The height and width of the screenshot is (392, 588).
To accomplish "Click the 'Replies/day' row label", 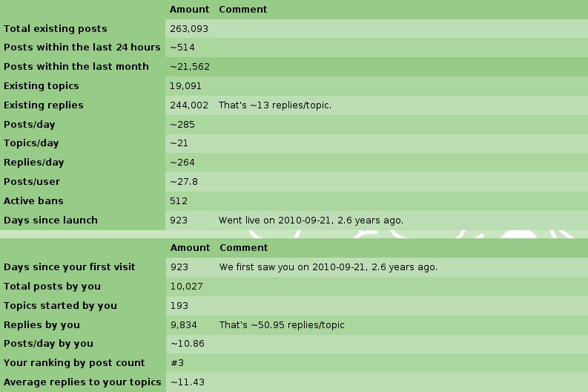I will (x=34, y=163).
